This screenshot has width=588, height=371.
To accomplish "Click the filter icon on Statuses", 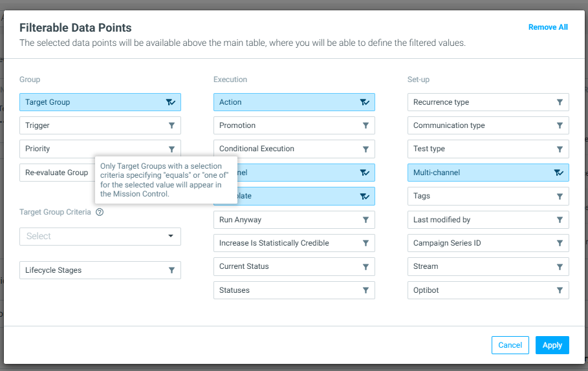I will point(365,290).
